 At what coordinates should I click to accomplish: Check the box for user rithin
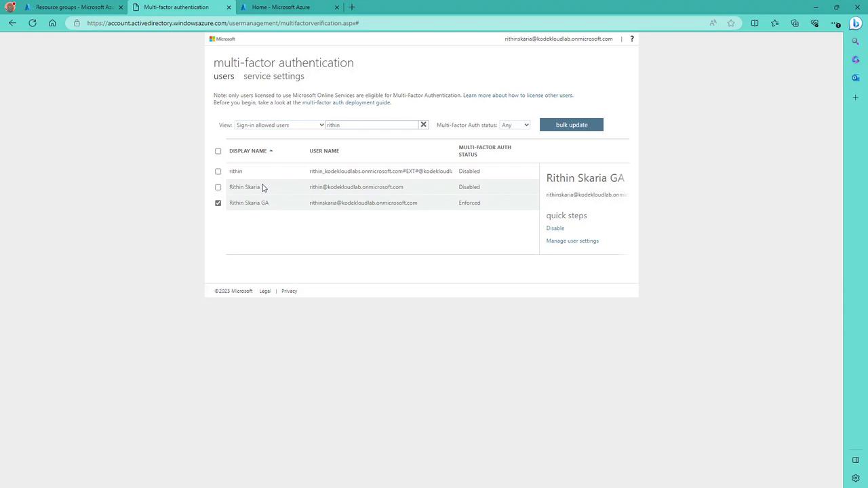pos(218,171)
